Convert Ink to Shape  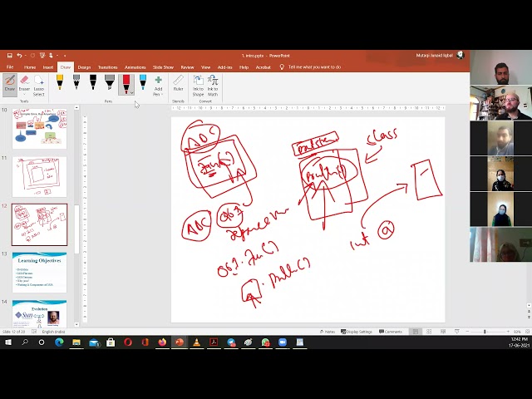pyautogui.click(x=198, y=86)
